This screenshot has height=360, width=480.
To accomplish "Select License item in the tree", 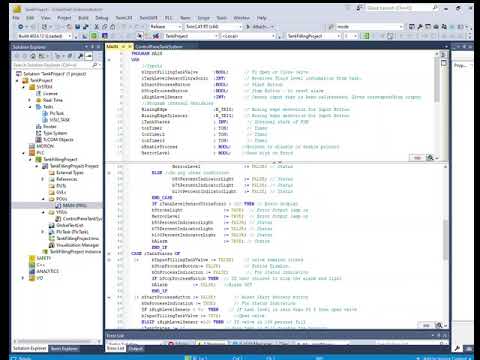I will pyautogui.click(x=50, y=94).
